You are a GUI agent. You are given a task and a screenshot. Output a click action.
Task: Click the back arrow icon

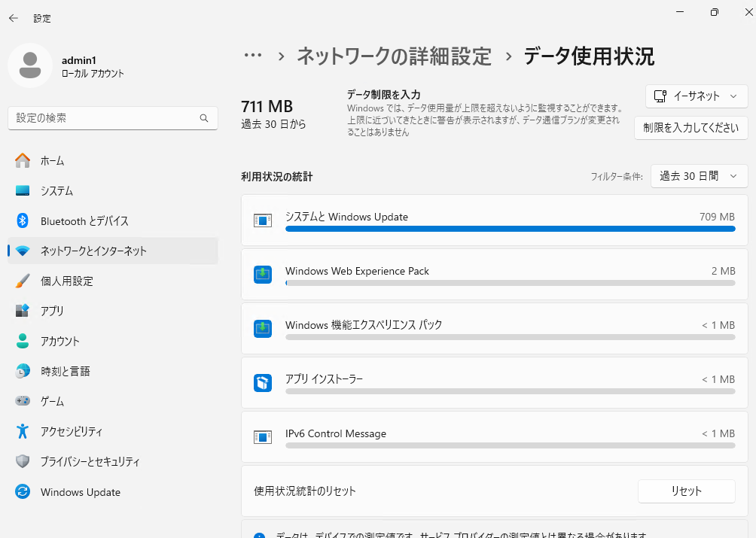pos(14,18)
